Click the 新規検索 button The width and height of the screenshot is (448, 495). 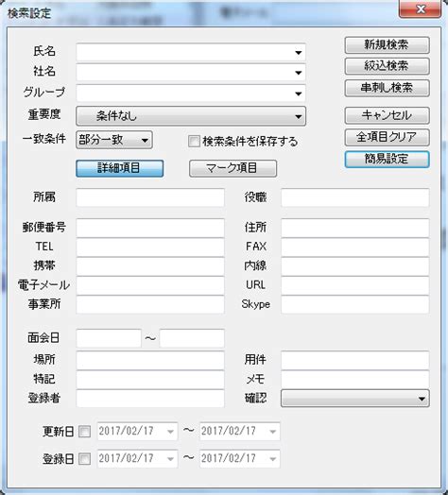pyautogui.click(x=387, y=44)
